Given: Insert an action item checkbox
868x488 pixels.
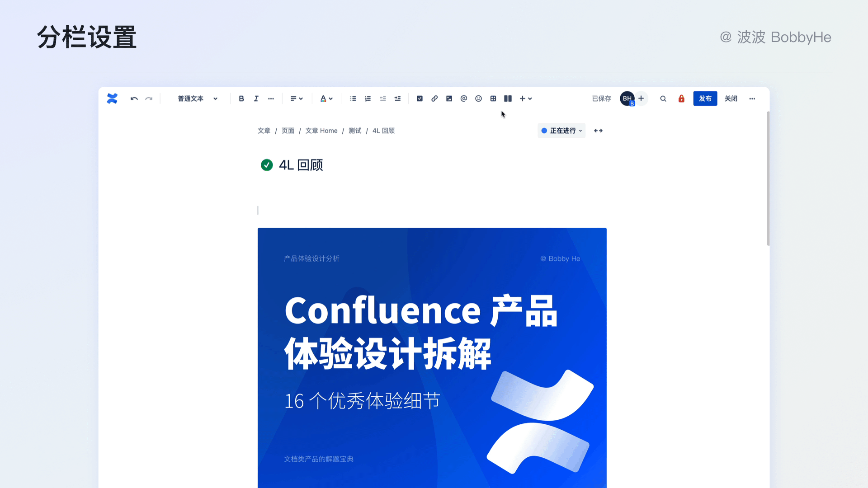Looking at the screenshot, I should [x=420, y=99].
